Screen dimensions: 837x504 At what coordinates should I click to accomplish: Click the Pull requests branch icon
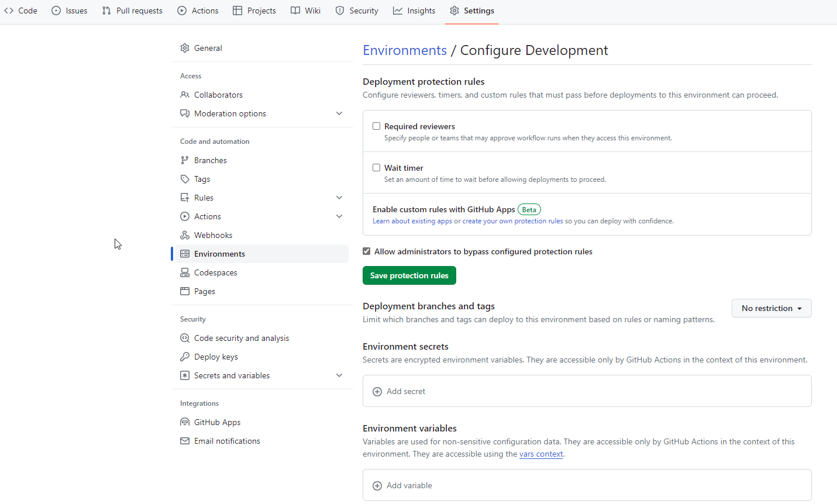[106, 11]
